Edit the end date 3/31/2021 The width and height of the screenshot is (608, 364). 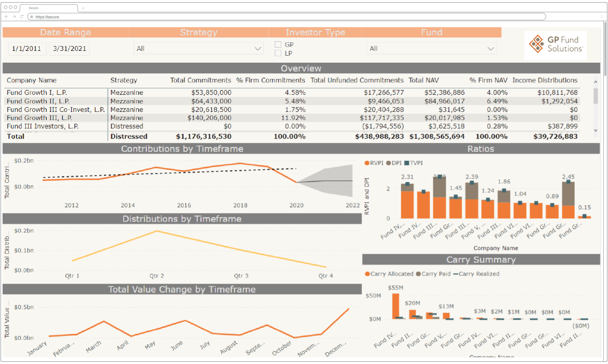click(x=70, y=49)
